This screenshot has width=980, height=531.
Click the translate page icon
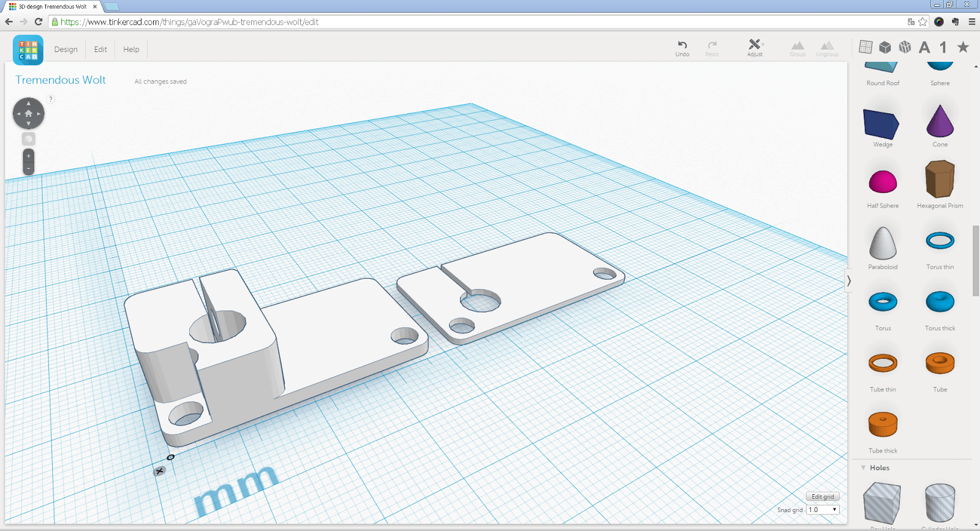(x=911, y=22)
